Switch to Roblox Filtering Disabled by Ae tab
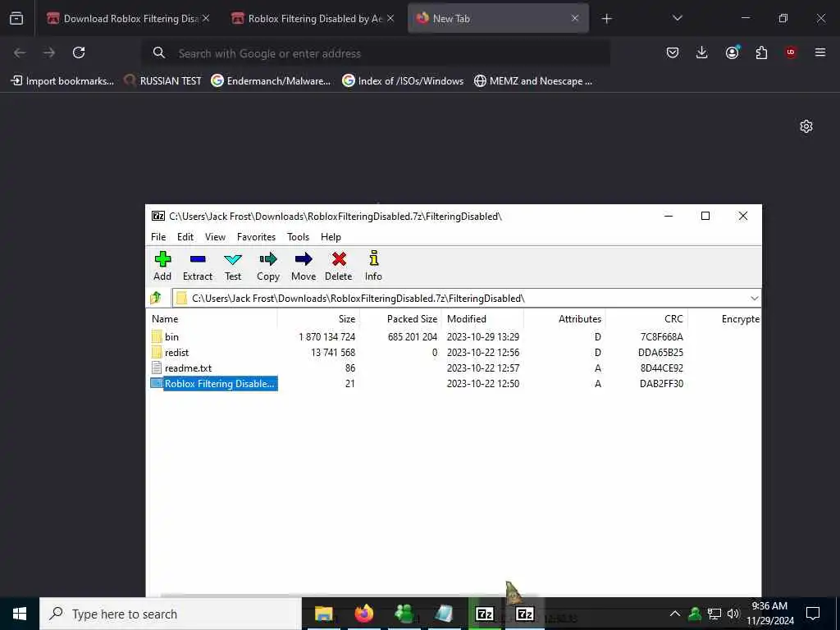 (313, 18)
